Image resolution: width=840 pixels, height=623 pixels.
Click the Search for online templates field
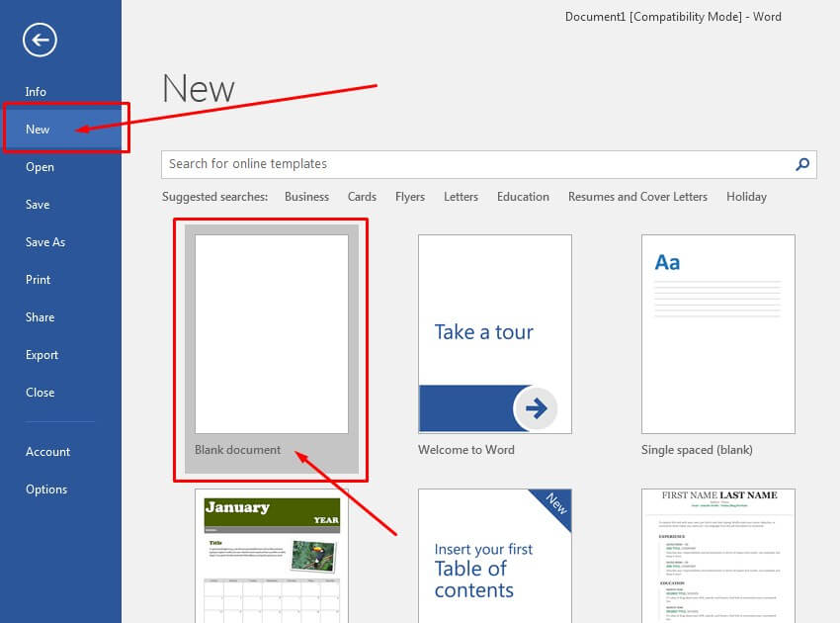pos(474,164)
